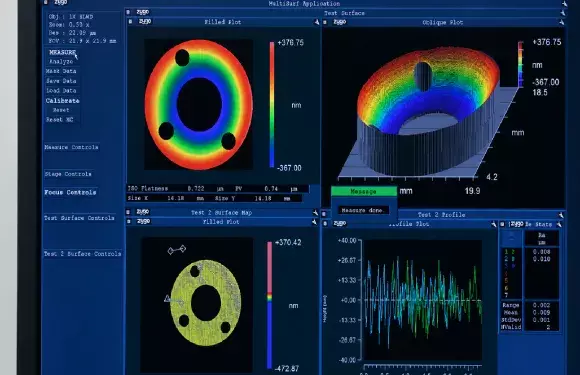The image size is (580, 375).
Task: Click the Save Data button
Action: (x=61, y=81)
